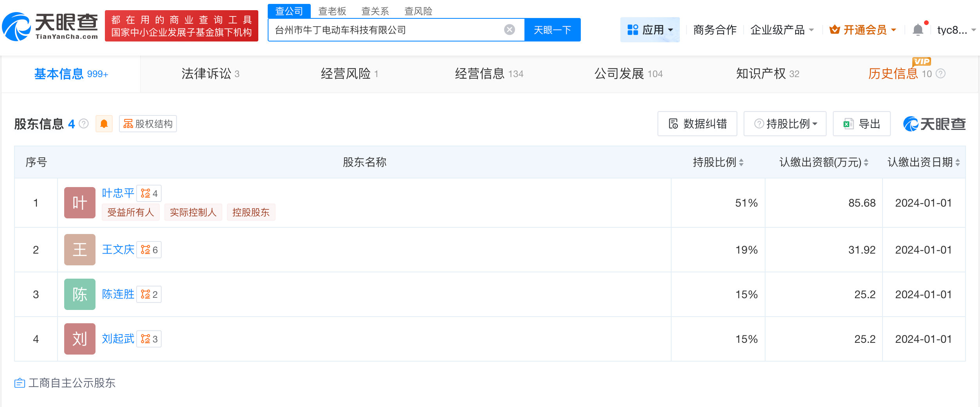
Task: Expand the 企业级产品 dropdown
Action: pos(782,30)
